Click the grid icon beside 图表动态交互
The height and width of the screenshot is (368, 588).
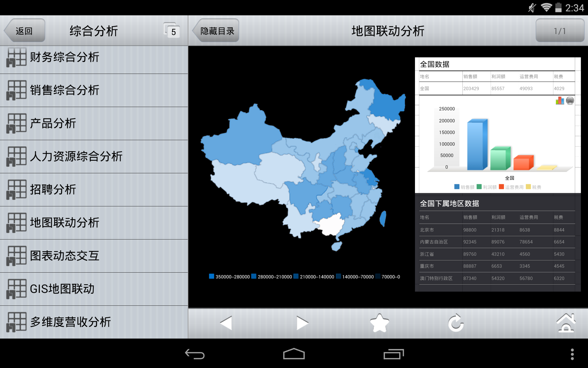[x=16, y=256]
